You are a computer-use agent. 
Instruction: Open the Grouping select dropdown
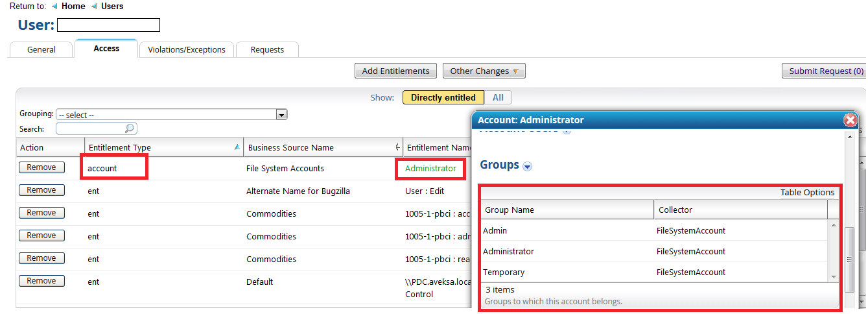[281, 115]
